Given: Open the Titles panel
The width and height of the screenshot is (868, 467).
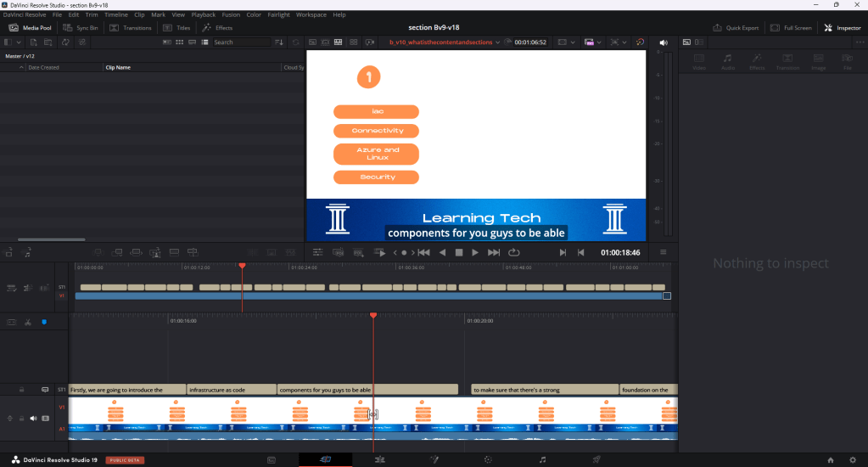Looking at the screenshot, I should [176, 28].
